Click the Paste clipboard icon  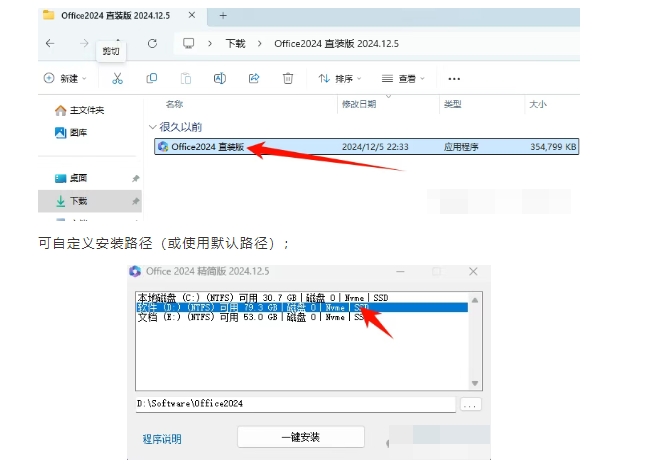[186, 78]
